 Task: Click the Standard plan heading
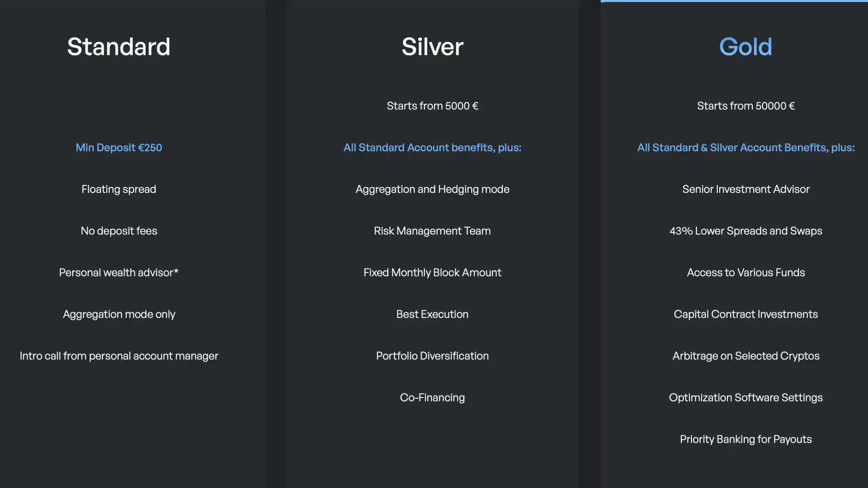click(x=119, y=46)
